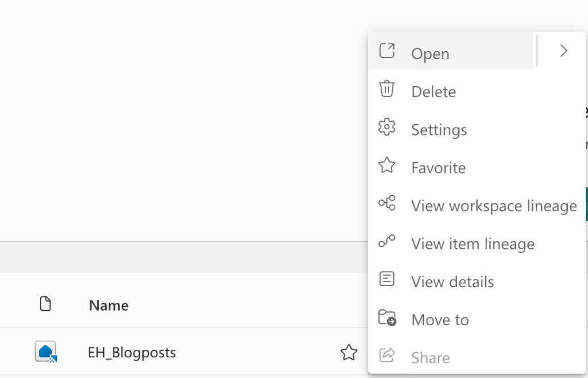Select View item lineage option
This screenshot has height=378, width=588.
click(x=473, y=244)
